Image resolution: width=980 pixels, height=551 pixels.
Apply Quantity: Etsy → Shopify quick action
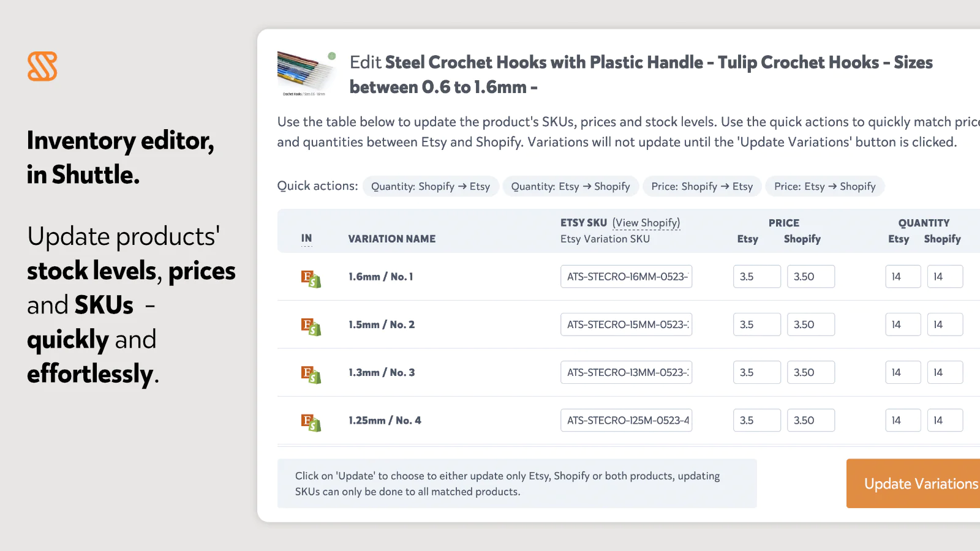coord(570,186)
